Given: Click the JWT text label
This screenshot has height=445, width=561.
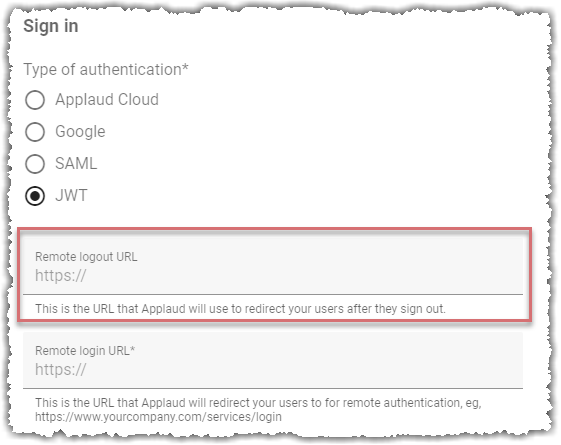Looking at the screenshot, I should pos(71,196).
